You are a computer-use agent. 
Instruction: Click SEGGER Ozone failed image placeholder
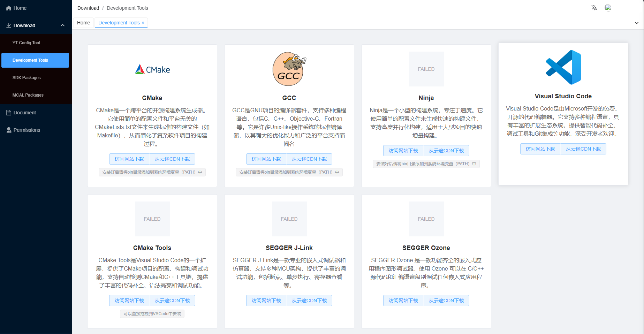[426, 219]
